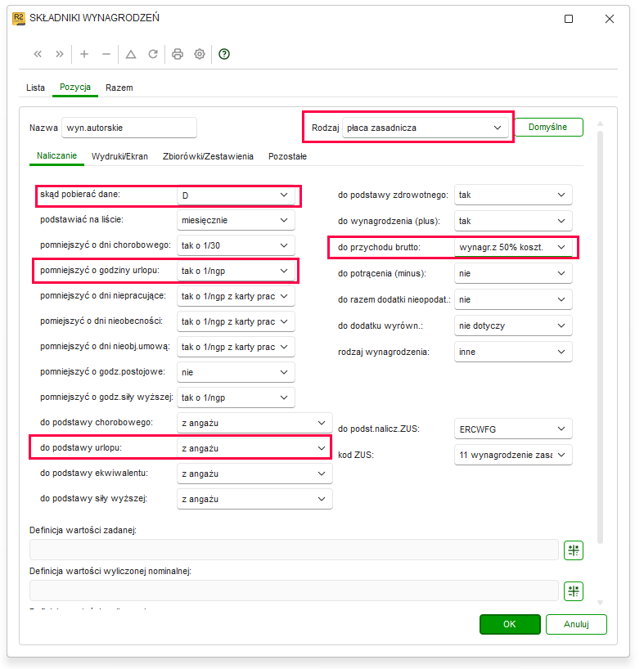This screenshot has height=669, width=644.
Task: Open the kod ZUS dropdown
Action: tap(513, 456)
